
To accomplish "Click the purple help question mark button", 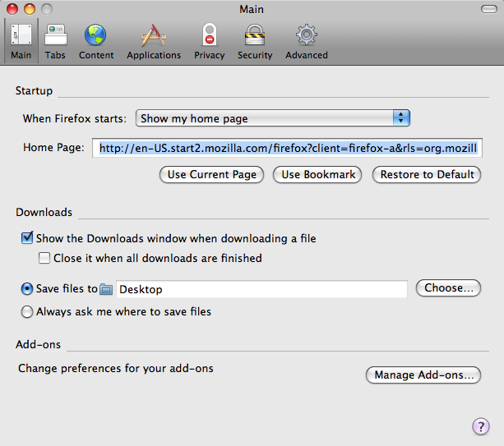I will tap(481, 426).
